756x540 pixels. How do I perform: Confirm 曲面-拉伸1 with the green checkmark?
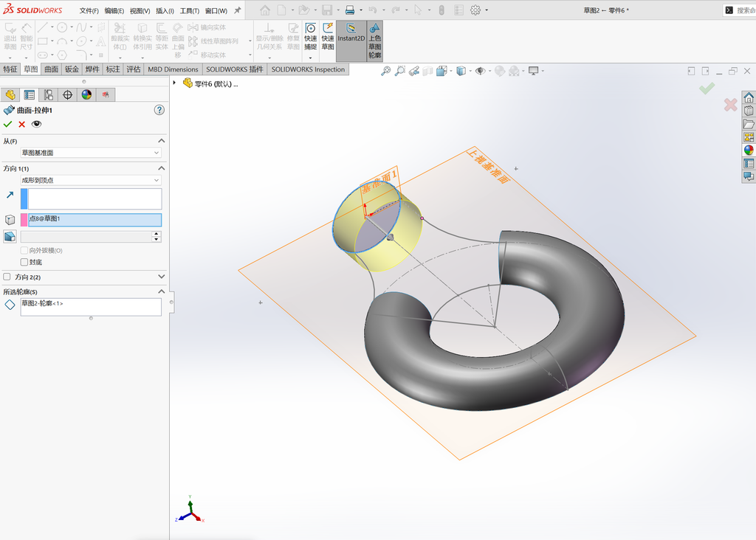tap(7, 124)
